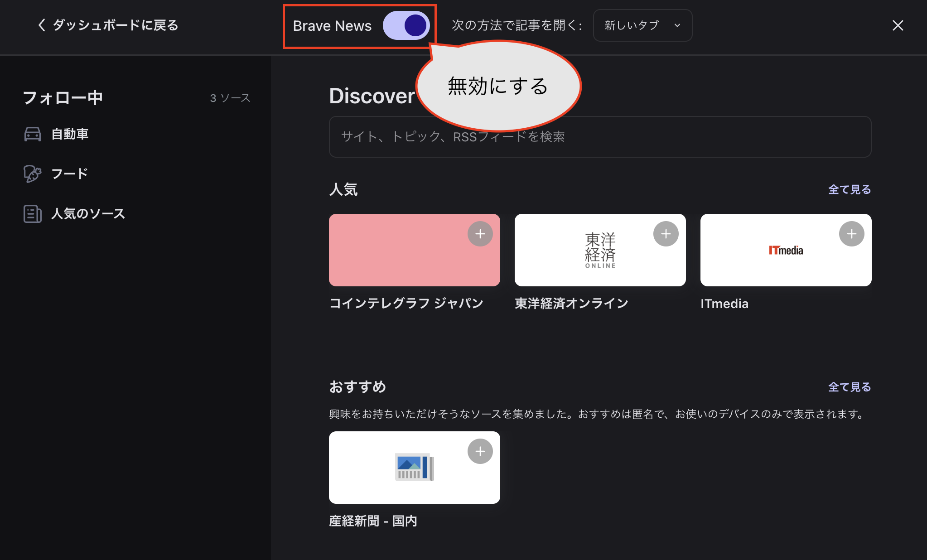Click the おすすめ section heading
The width and height of the screenshot is (927, 560).
coord(357,387)
